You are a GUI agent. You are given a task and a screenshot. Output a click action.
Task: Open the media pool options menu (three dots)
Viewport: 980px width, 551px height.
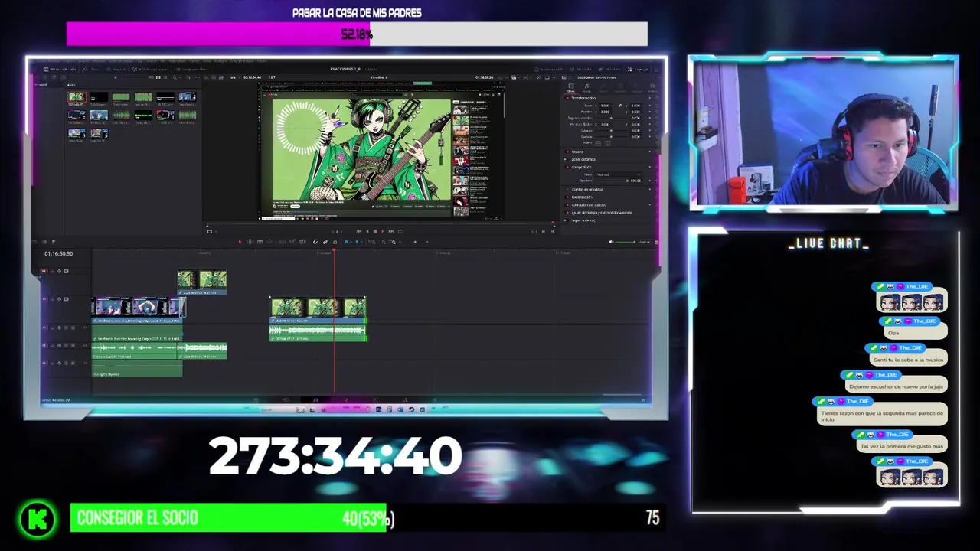click(197, 77)
